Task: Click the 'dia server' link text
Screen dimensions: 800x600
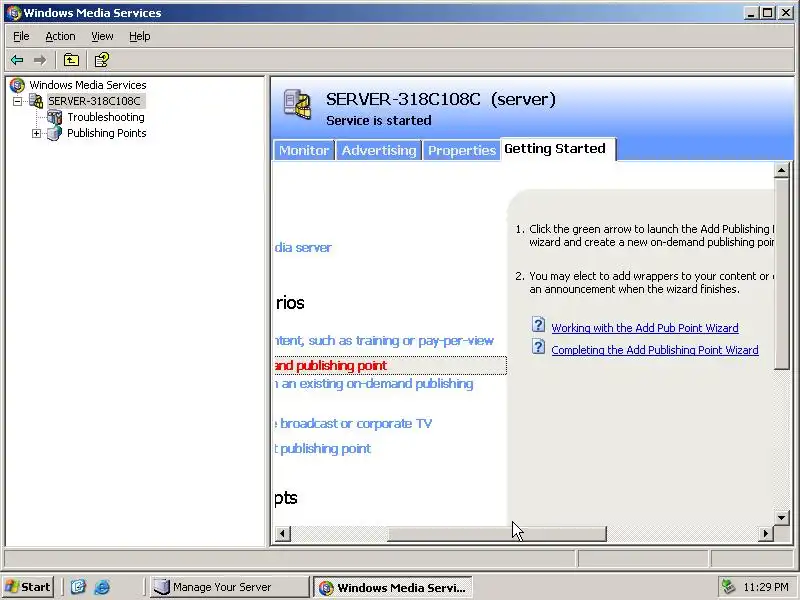Action: (x=303, y=247)
